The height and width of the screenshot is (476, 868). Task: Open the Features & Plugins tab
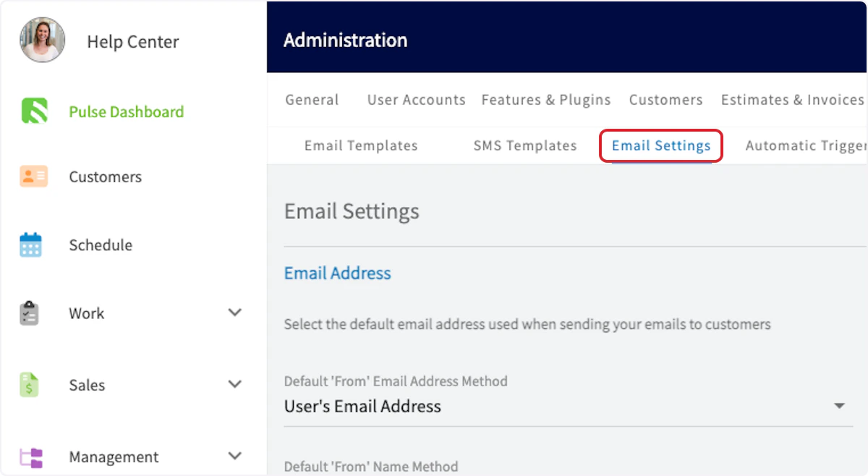coord(546,100)
